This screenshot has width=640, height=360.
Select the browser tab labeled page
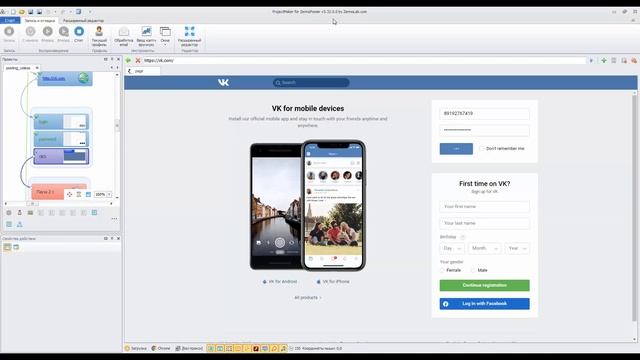tap(143, 71)
